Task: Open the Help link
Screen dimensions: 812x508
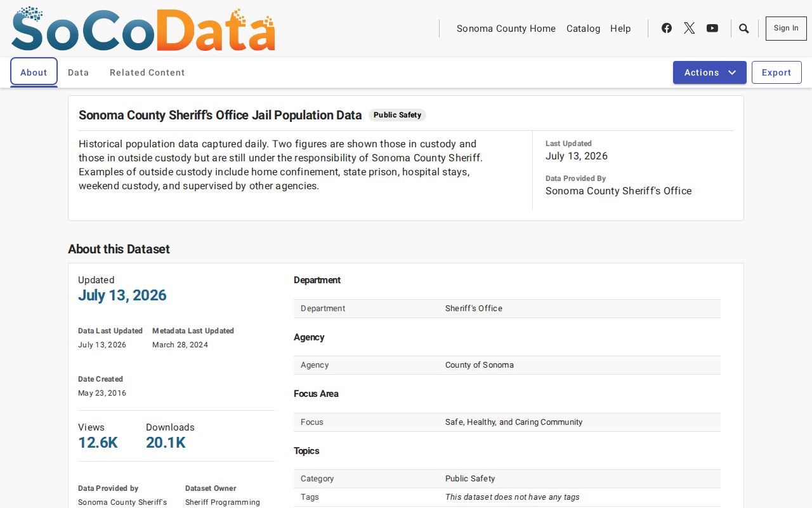Action: [620, 29]
